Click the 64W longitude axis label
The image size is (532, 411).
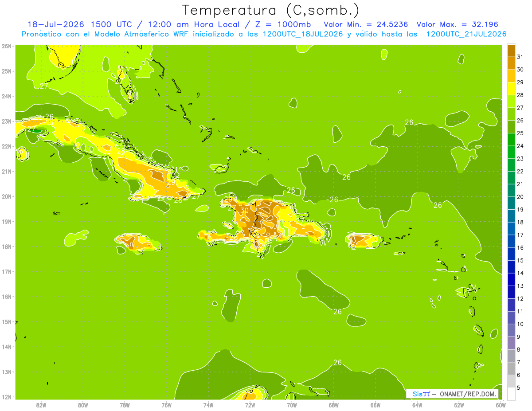coord(417,405)
